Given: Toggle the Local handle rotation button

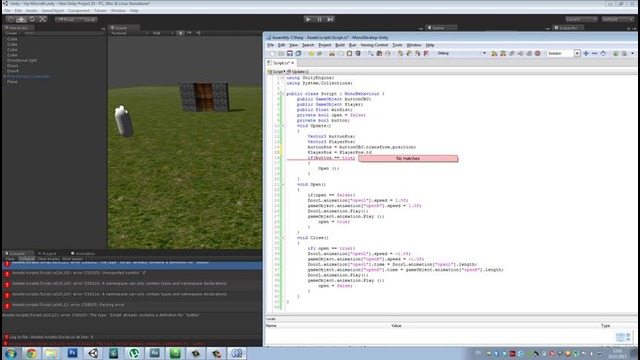Looking at the screenshot, I should [x=87, y=19].
